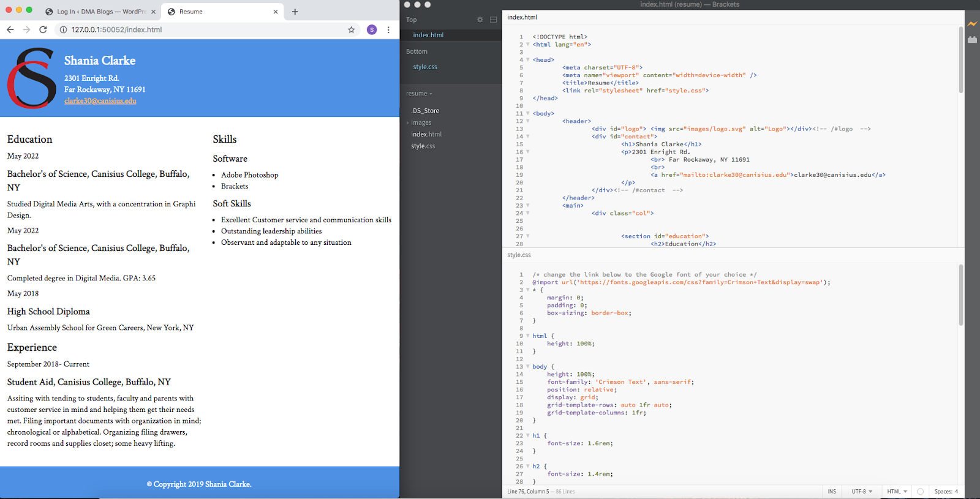Go forward in the Chrome browser

[26, 29]
